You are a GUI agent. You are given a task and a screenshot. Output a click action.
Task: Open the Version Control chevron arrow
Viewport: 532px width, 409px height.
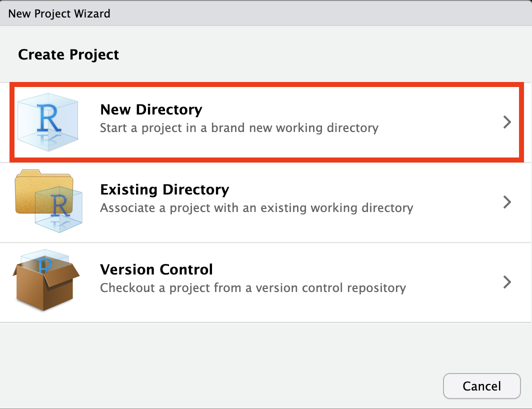coord(507,281)
